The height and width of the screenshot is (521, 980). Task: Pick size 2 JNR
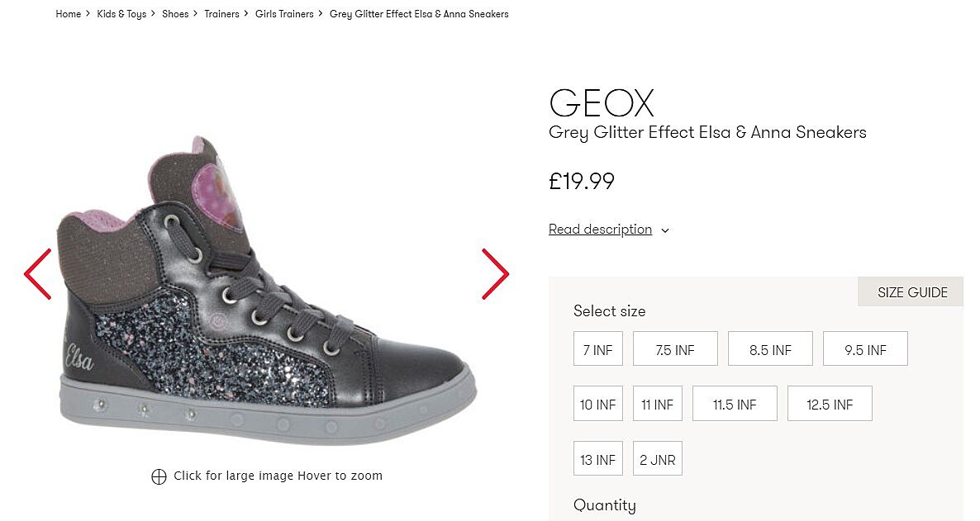[x=657, y=460]
